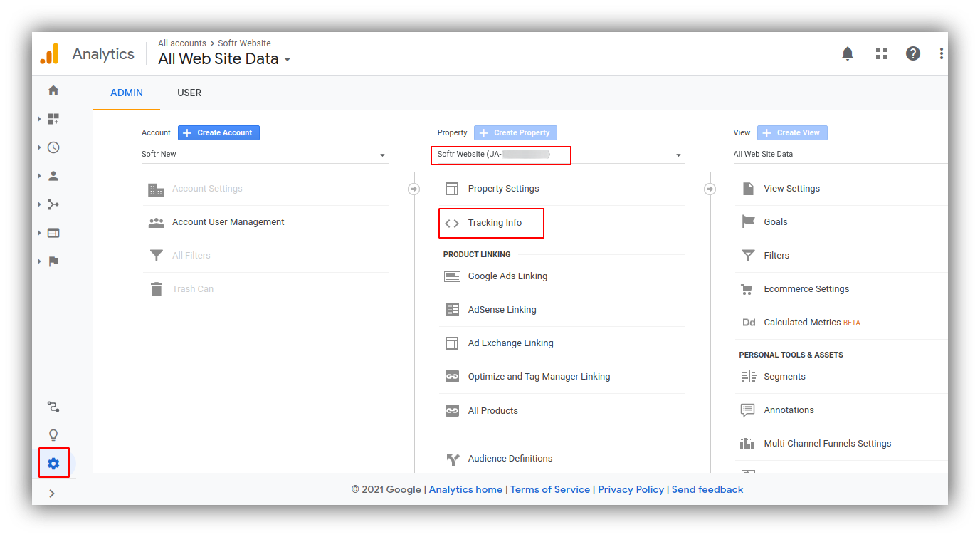The height and width of the screenshot is (537, 980).
Task: Open the notifications bell
Action: 848,53
